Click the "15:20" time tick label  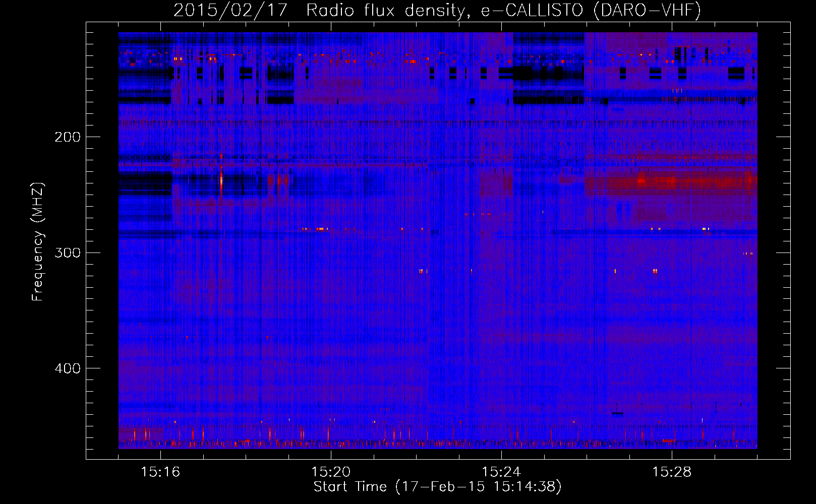coord(331,472)
